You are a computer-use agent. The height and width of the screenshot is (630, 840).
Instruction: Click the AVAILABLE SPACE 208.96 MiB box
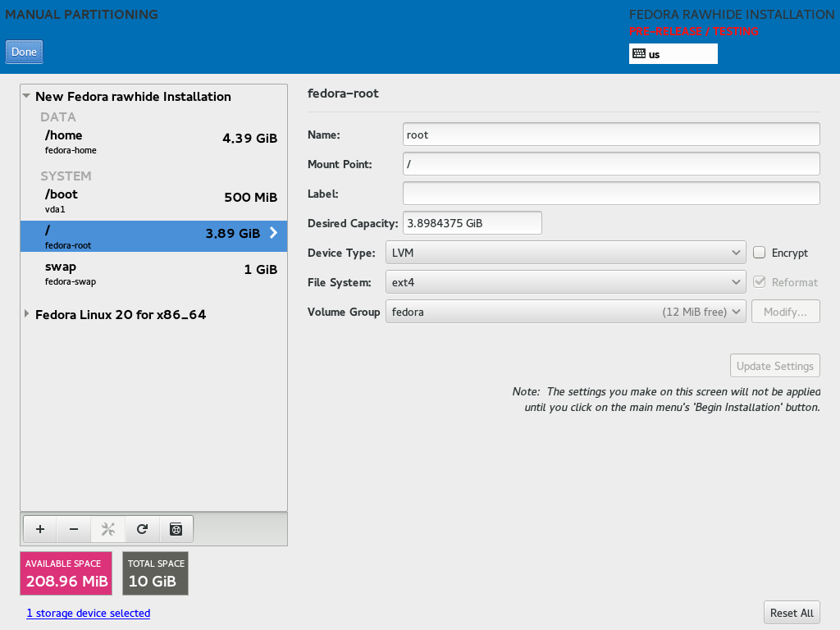[x=66, y=573]
